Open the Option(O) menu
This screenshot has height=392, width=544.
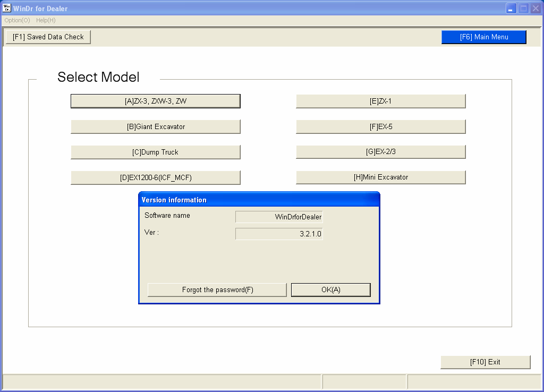[18, 20]
